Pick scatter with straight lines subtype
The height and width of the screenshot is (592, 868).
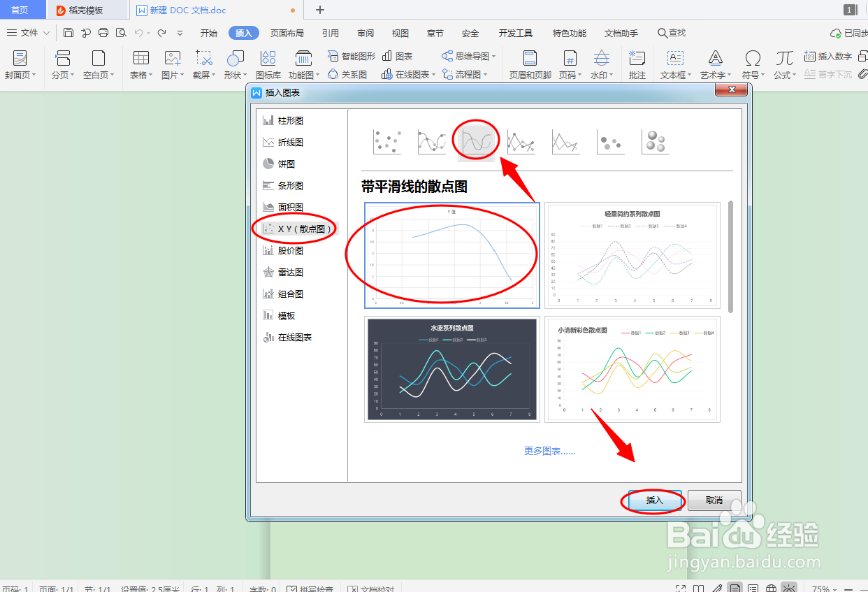point(565,142)
